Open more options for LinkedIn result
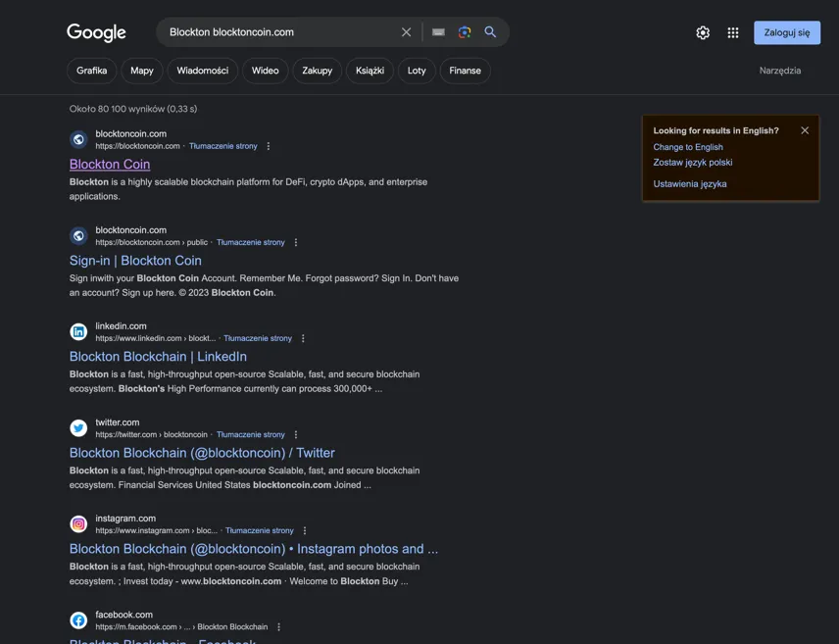 tap(303, 338)
